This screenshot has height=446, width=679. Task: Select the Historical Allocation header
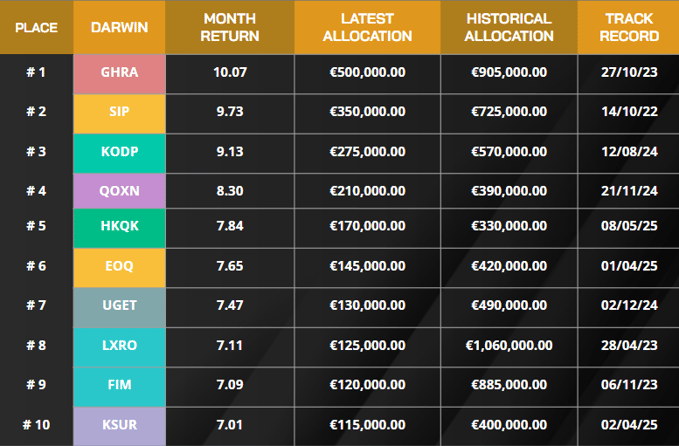click(509, 28)
